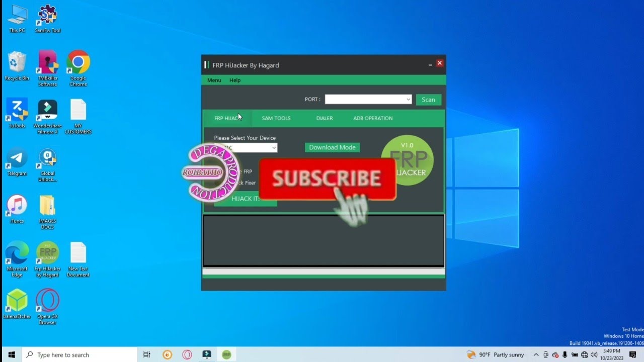Switch to the ADB OPERATION tab
644x362 pixels.
(x=373, y=118)
